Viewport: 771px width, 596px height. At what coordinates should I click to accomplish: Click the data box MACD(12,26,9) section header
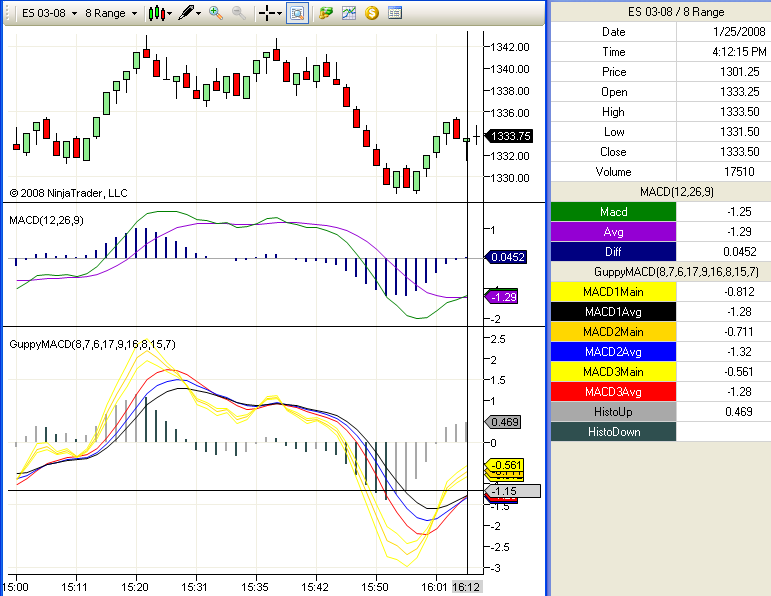(677, 192)
